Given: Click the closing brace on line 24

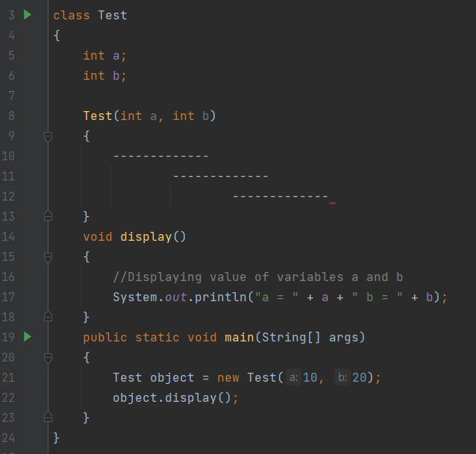Looking at the screenshot, I should click(x=57, y=438).
